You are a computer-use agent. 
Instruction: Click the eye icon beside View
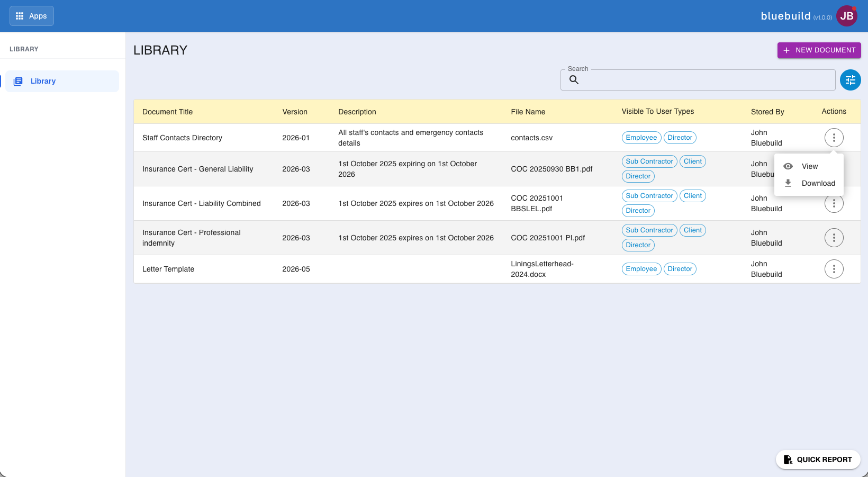(x=788, y=166)
